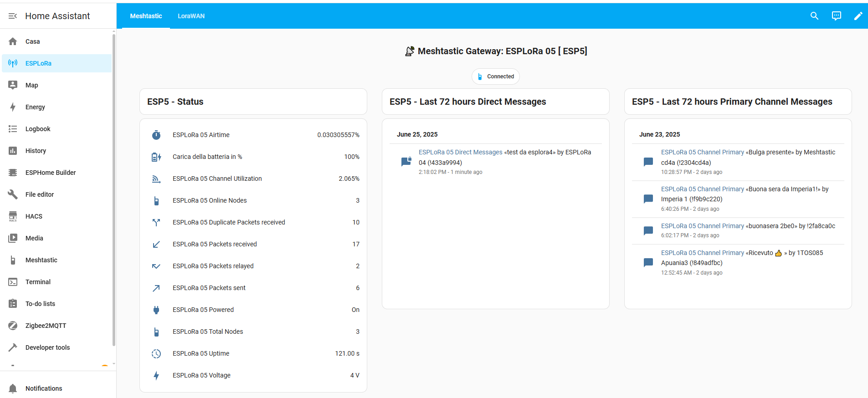
Task: Click the ESPHome Builder chip icon
Action: tap(13, 173)
